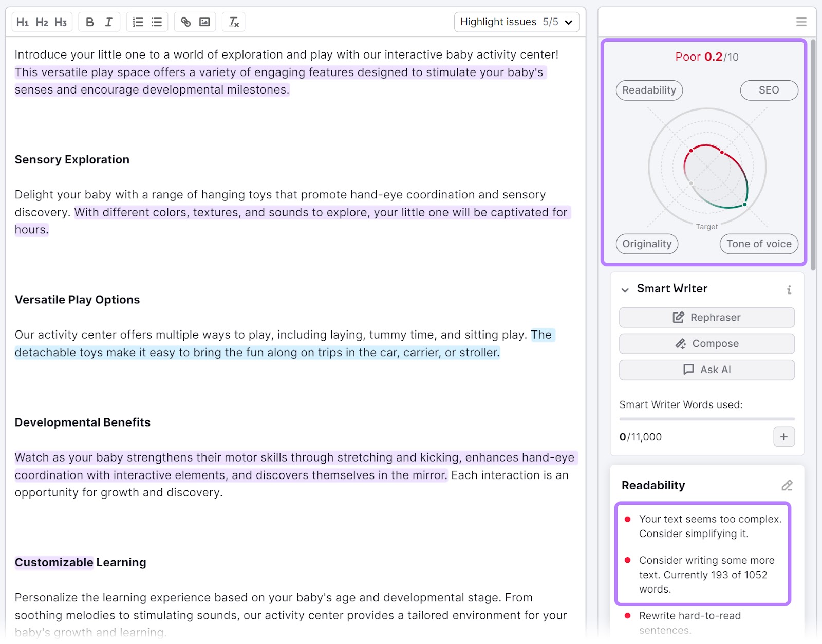Open the Rephraser tool
Image resolution: width=822 pixels, height=644 pixels.
point(707,318)
